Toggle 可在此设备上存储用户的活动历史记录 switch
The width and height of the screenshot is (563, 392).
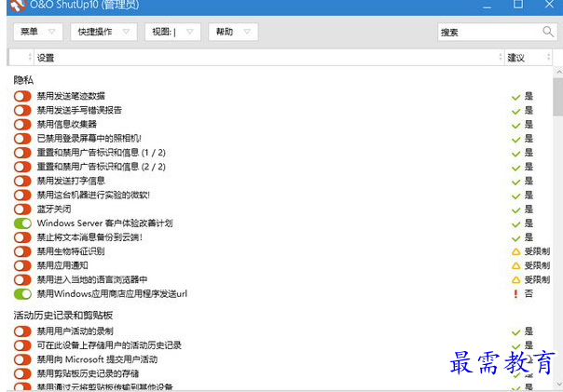coord(22,345)
